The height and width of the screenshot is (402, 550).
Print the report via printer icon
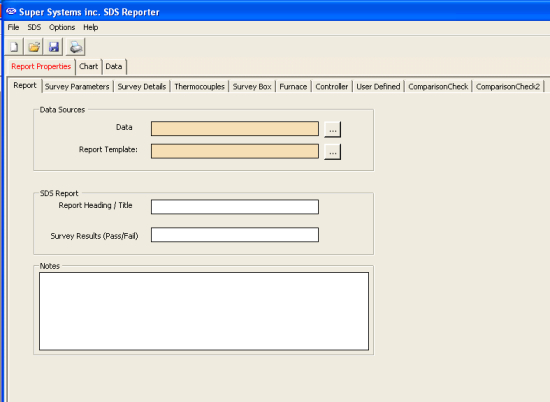click(75, 47)
